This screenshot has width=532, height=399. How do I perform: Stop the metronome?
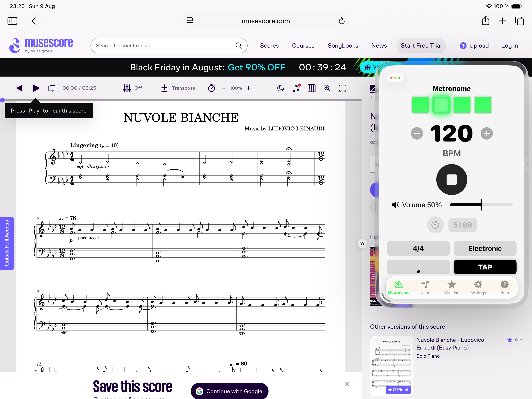tap(452, 180)
